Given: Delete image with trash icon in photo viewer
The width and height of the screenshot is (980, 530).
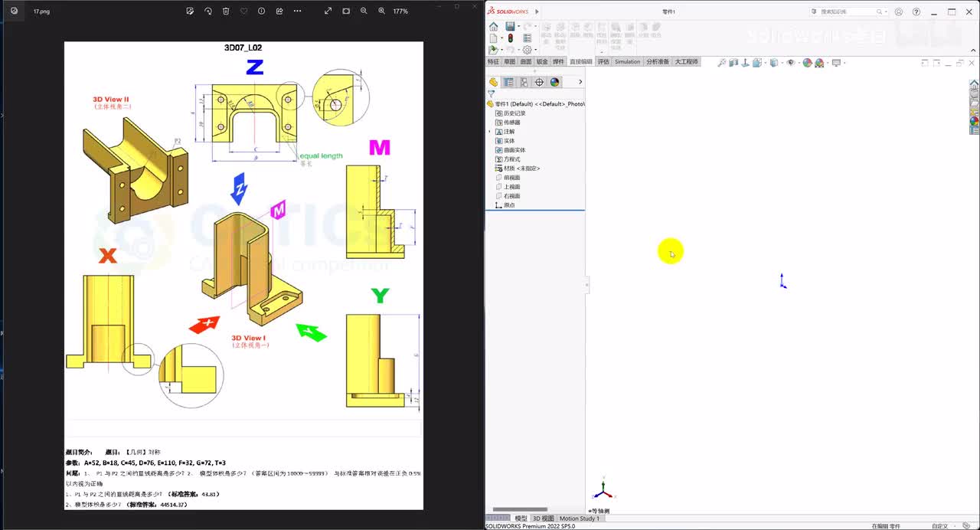Looking at the screenshot, I should pyautogui.click(x=226, y=11).
